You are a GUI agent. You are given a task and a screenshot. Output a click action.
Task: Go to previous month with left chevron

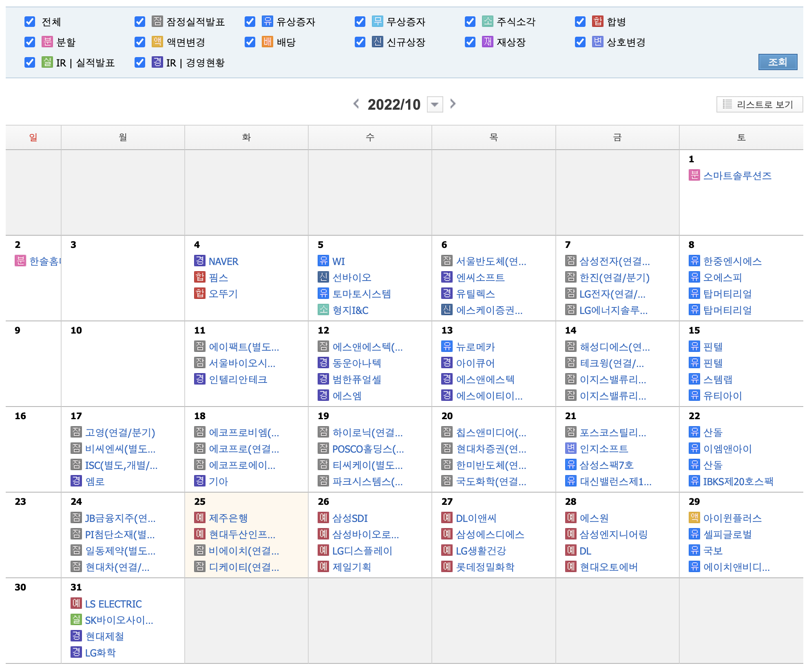coord(356,104)
